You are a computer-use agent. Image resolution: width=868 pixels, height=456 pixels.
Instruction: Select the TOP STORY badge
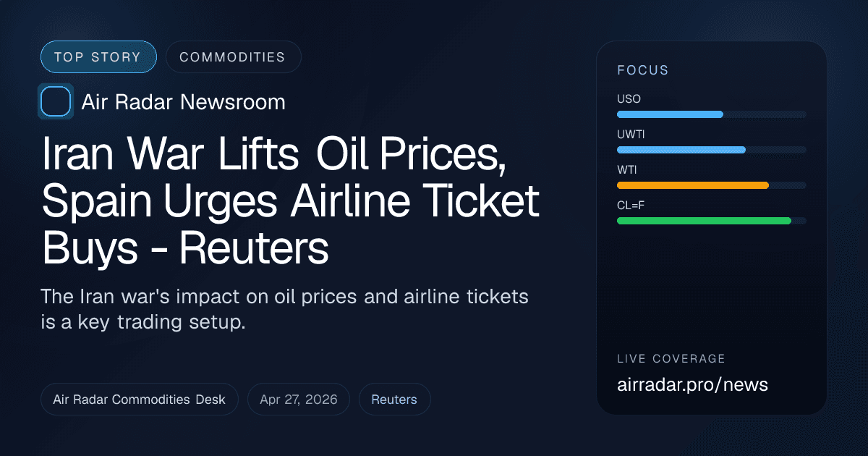[98, 57]
